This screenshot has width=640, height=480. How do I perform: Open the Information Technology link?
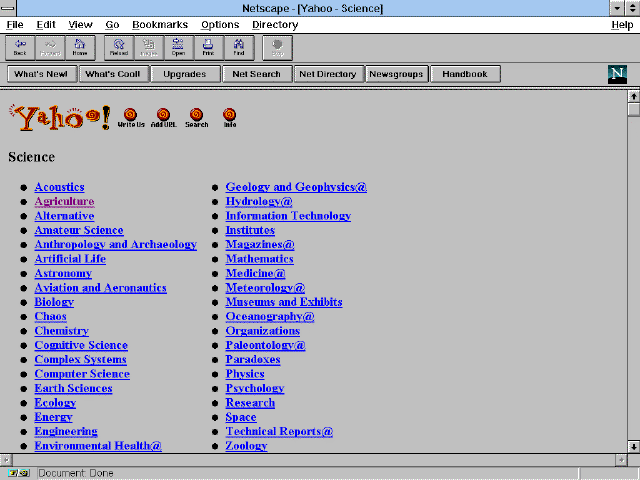(288, 216)
